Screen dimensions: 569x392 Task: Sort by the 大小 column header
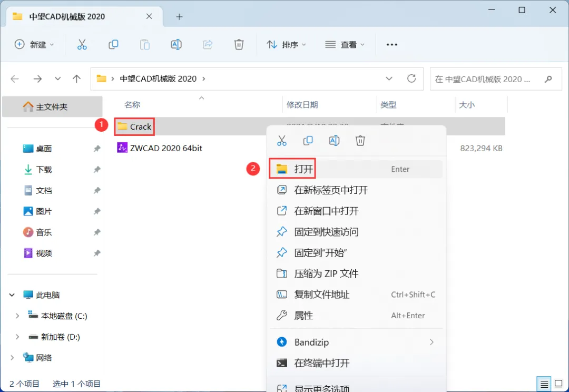[x=467, y=105]
